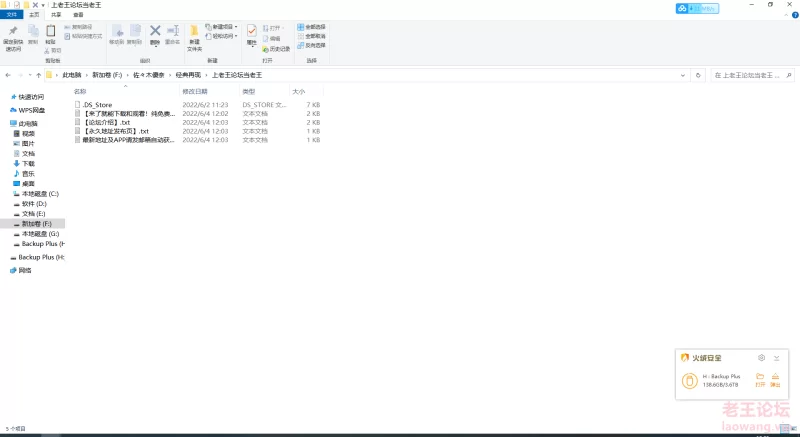
Task: Open 本地磁盘 (G:) in sidebar
Action: (x=40, y=234)
